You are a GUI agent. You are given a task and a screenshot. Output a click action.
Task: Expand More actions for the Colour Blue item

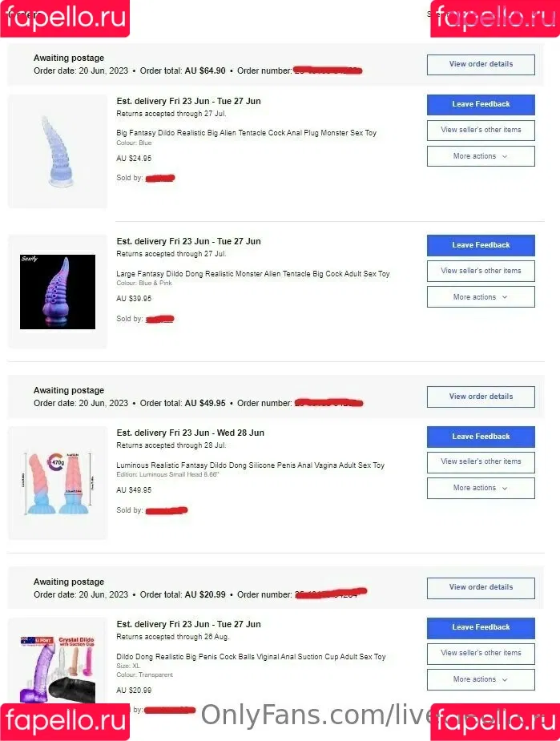pyautogui.click(x=481, y=156)
